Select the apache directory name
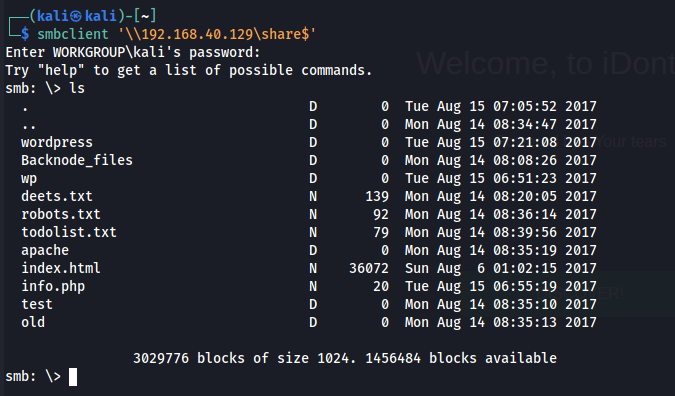 pyautogui.click(x=45, y=251)
